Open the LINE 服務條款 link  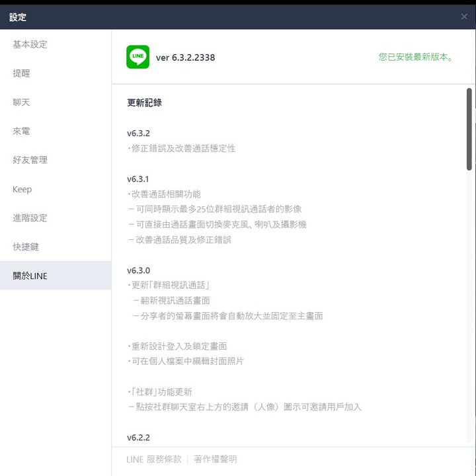click(x=154, y=459)
